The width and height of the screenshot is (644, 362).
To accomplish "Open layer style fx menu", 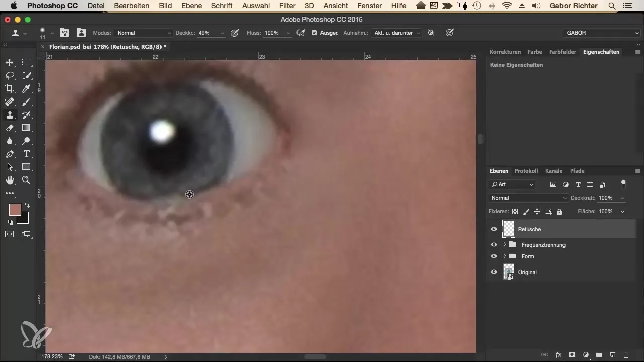I will 558,355.
